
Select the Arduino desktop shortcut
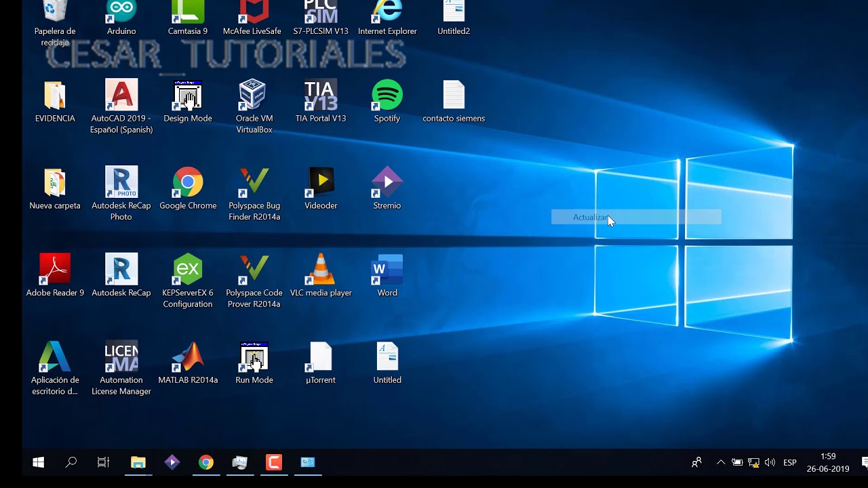(121, 18)
